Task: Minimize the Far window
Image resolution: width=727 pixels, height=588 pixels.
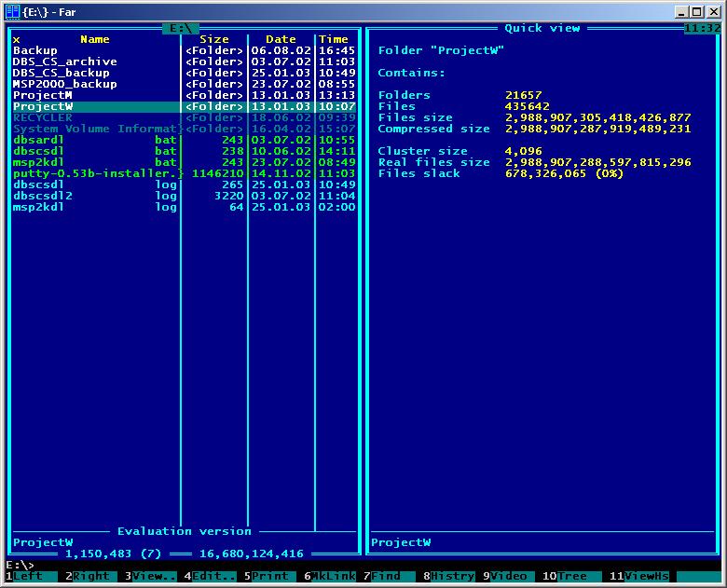Action: click(680, 12)
